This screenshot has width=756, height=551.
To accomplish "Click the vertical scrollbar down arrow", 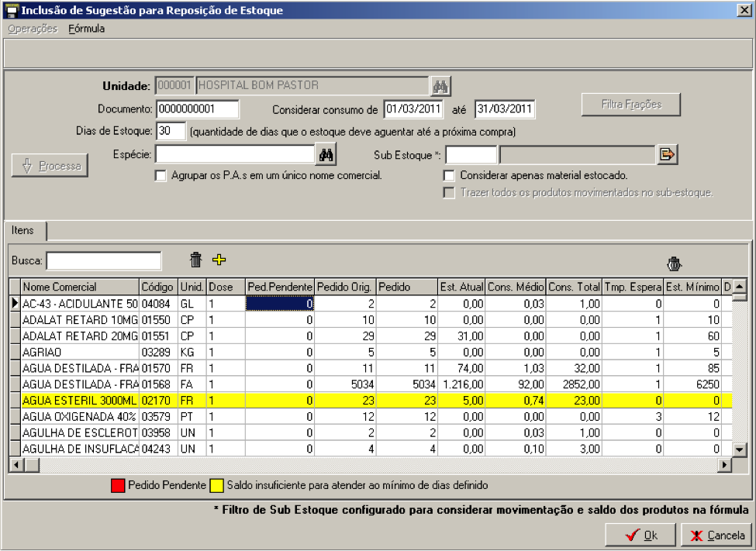I will 740,449.
